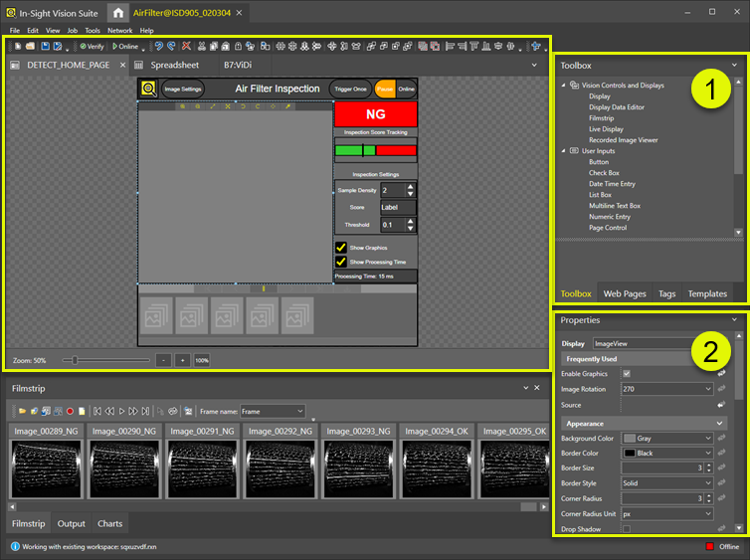Click the Undo icon in toolbar
This screenshot has height=560, width=750.
coord(158,47)
